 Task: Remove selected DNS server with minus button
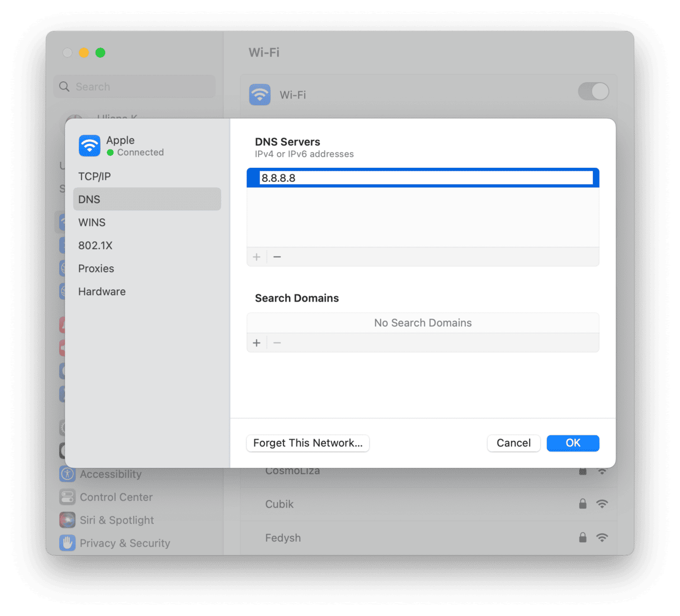click(x=277, y=257)
